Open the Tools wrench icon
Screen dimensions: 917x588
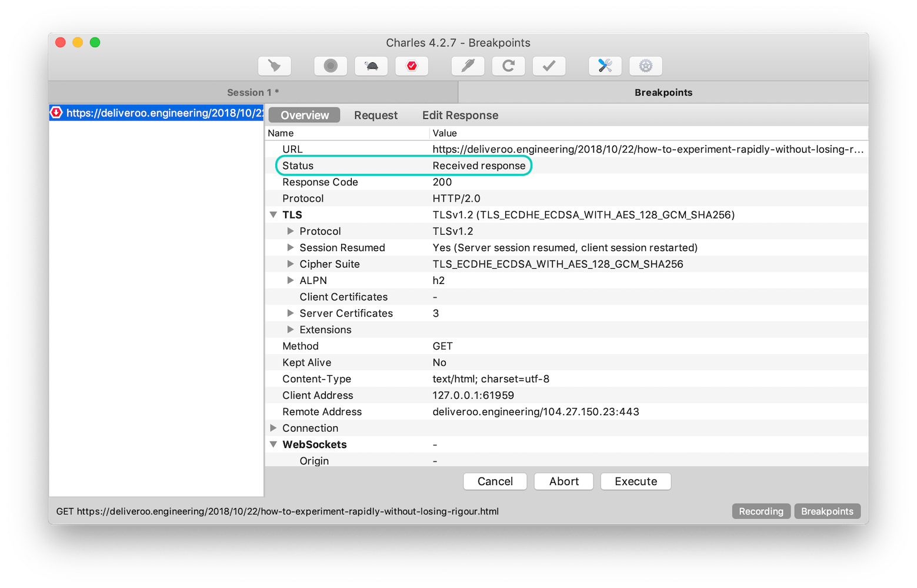point(605,66)
